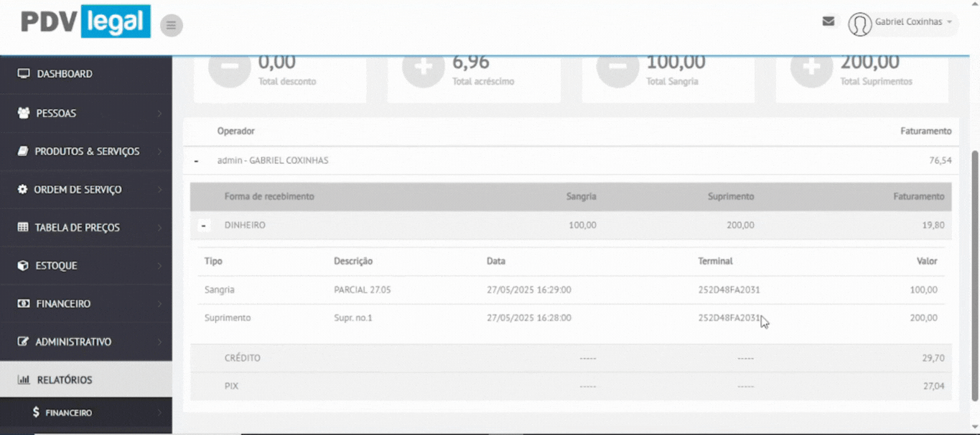Image resolution: width=980 pixels, height=435 pixels.
Task: Click the vertical page scrollbar
Action: pos(974,273)
